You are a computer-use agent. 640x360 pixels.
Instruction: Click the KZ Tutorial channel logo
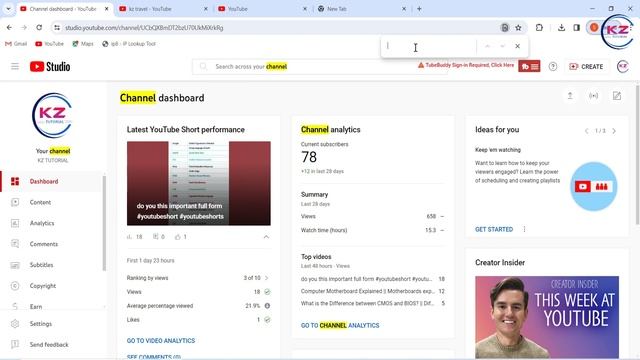point(52,115)
